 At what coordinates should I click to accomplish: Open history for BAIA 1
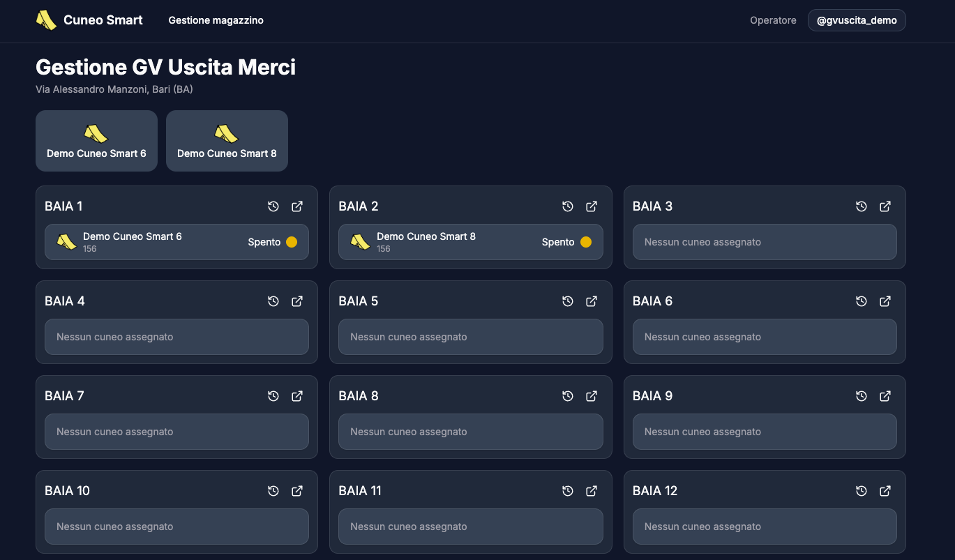(x=273, y=206)
